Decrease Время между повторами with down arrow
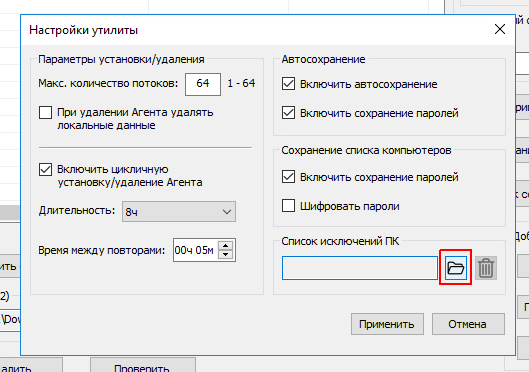 click(x=225, y=254)
